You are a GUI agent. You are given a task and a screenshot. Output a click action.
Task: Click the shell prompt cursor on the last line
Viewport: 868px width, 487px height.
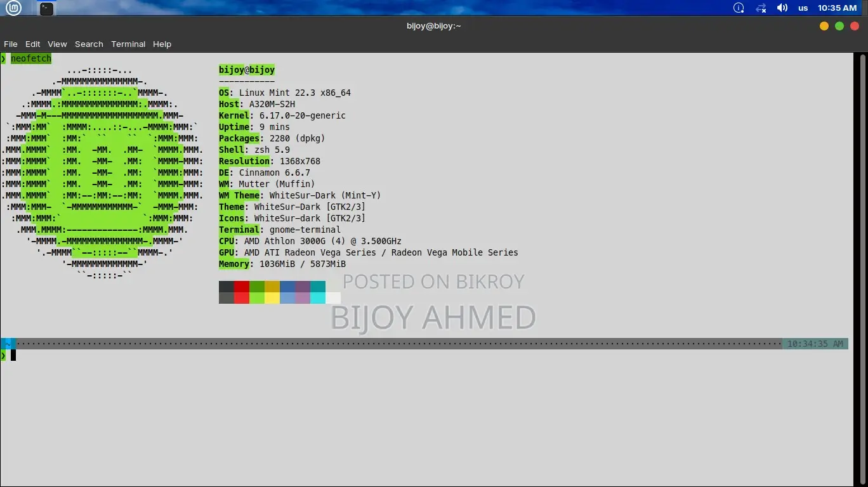pos(13,355)
